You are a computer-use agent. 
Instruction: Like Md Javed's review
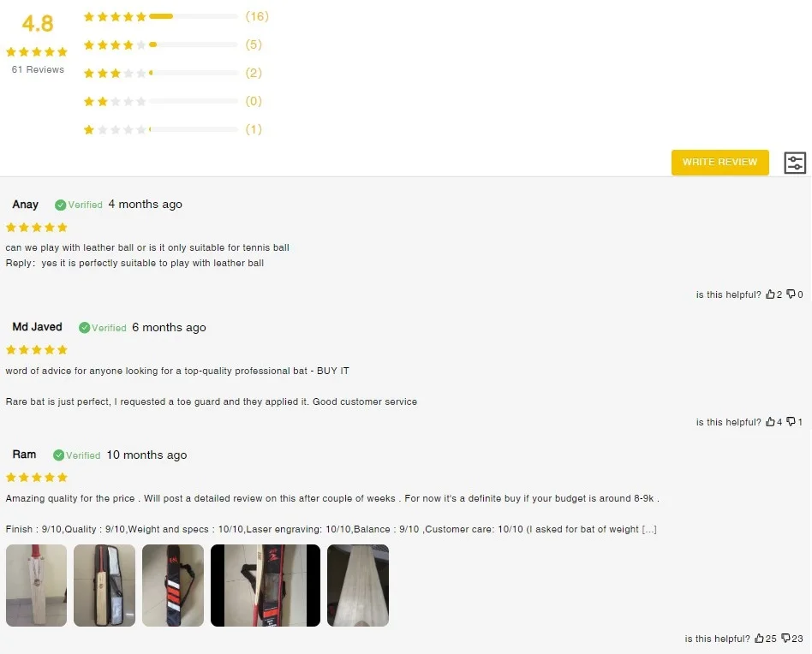tap(770, 422)
